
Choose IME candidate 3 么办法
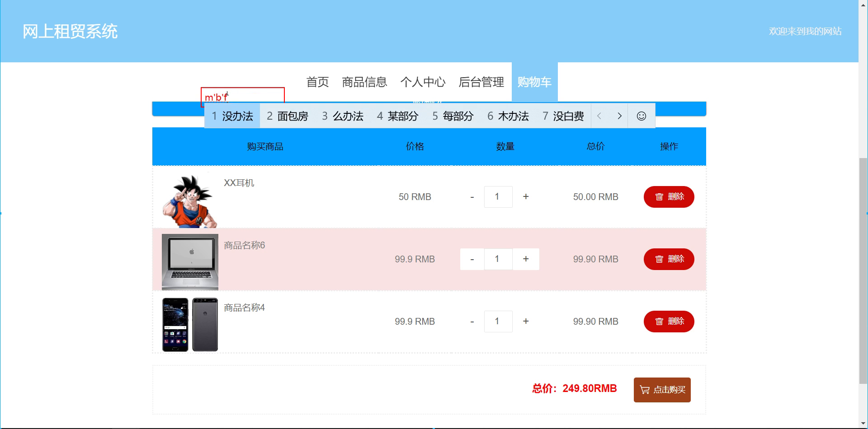[x=342, y=116]
